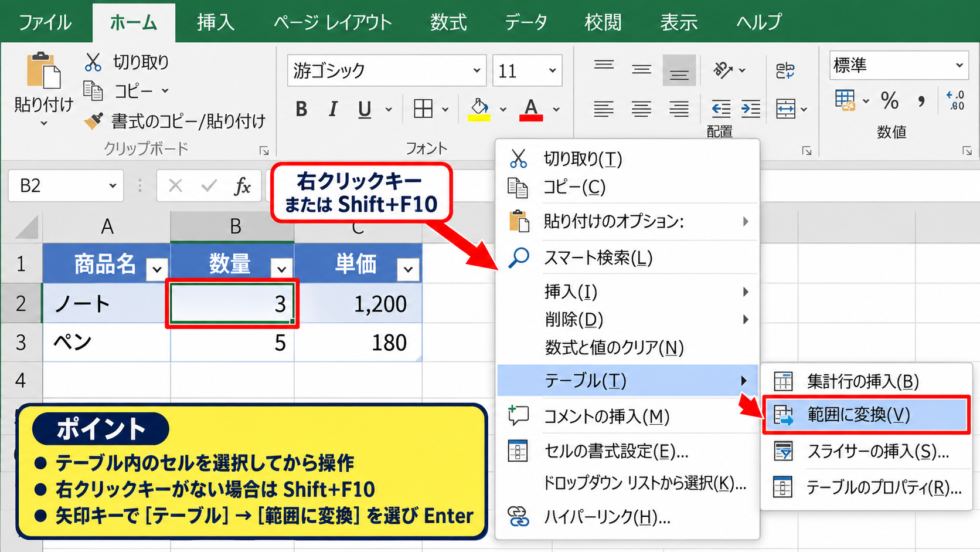Viewport: 980px width, 552px height.
Task: Increase indent
Action: [x=751, y=109]
